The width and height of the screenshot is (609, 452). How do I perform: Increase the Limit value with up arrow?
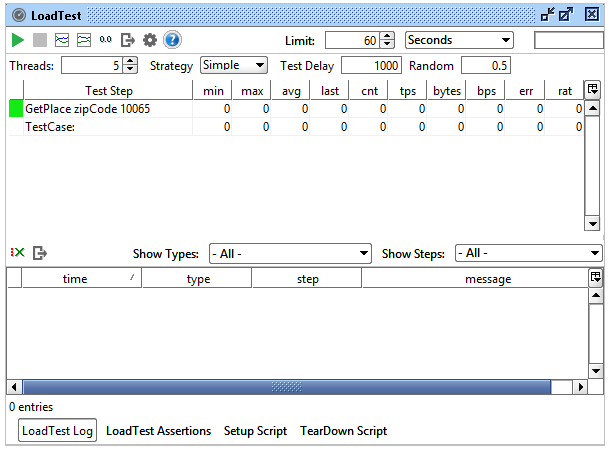click(x=387, y=36)
